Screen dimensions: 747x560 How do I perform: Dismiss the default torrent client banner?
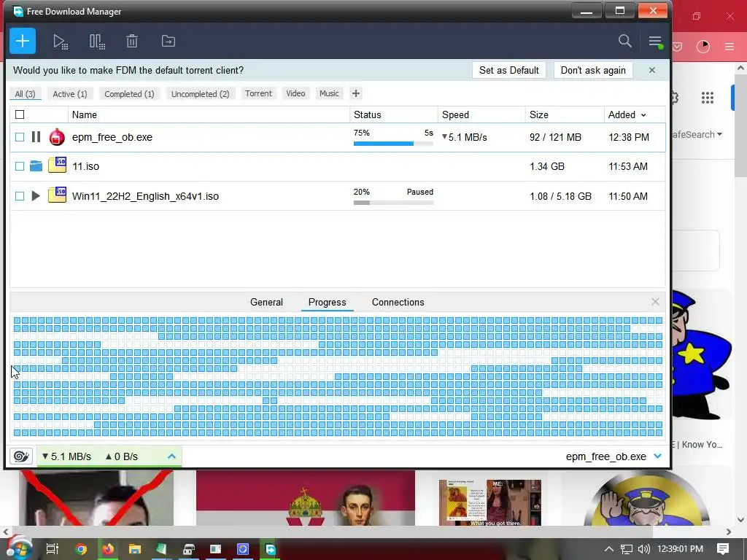coord(651,70)
